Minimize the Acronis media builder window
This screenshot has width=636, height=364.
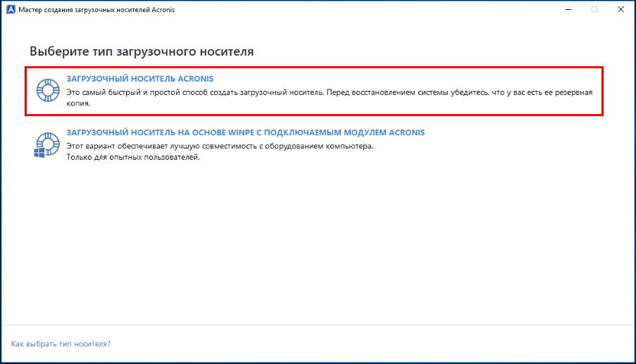[x=568, y=9]
